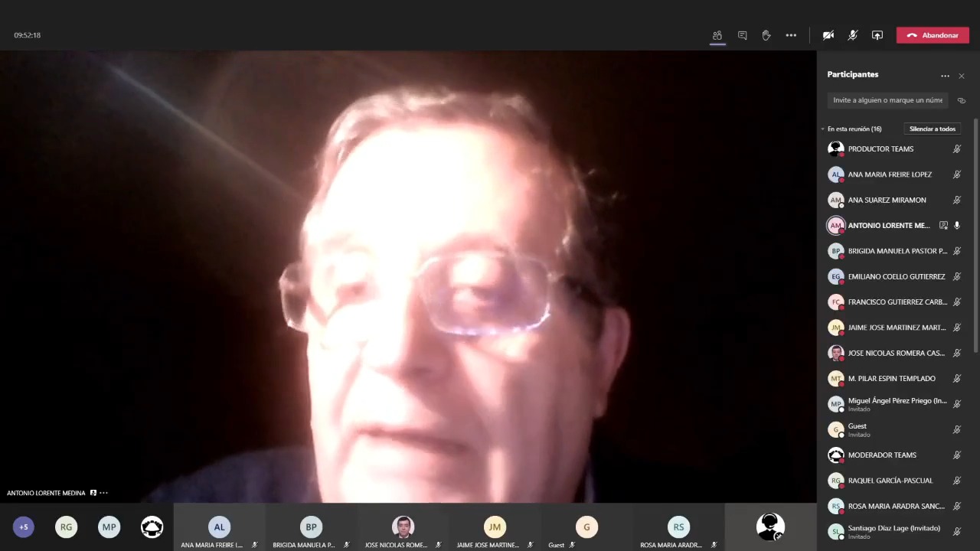This screenshot has height=551, width=980.
Task: Open options next to Antonio Lorente Medina video label
Action: [104, 493]
